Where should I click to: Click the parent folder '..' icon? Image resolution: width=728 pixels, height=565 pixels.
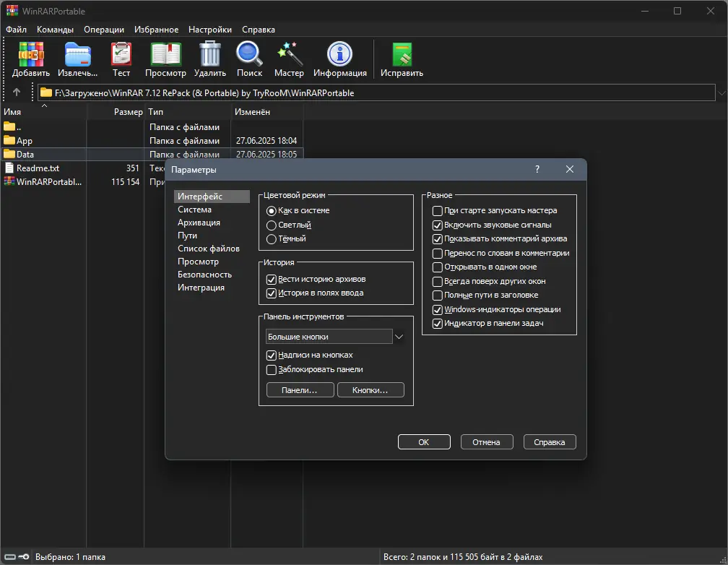point(9,126)
